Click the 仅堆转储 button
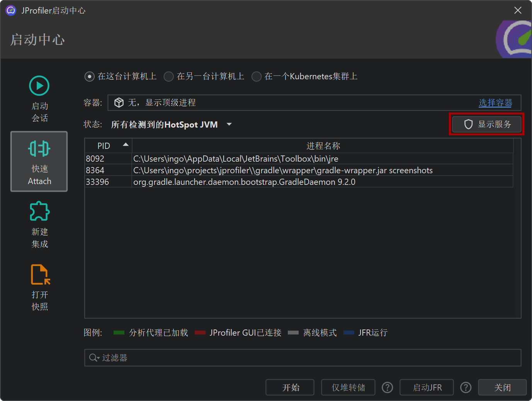This screenshot has height=401, width=532. click(348, 387)
